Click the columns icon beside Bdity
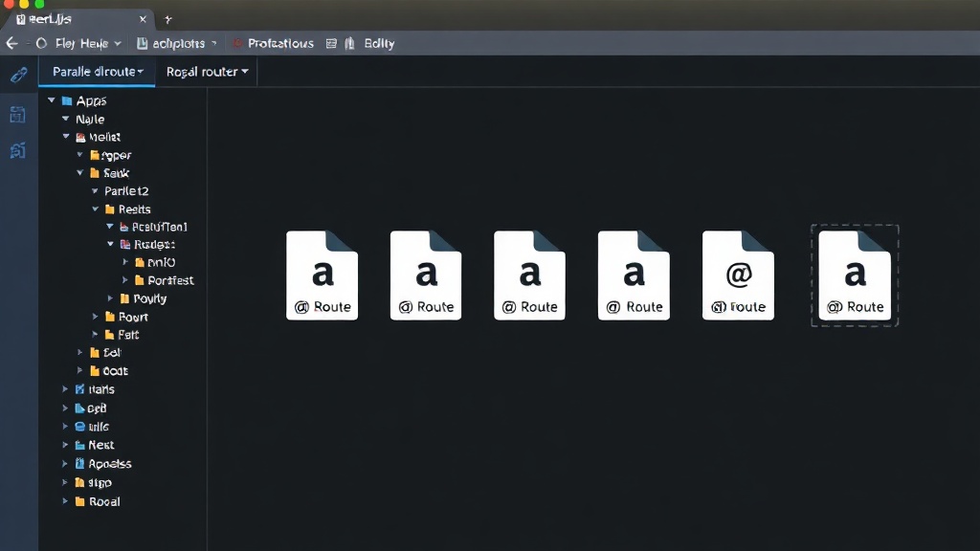 click(349, 43)
